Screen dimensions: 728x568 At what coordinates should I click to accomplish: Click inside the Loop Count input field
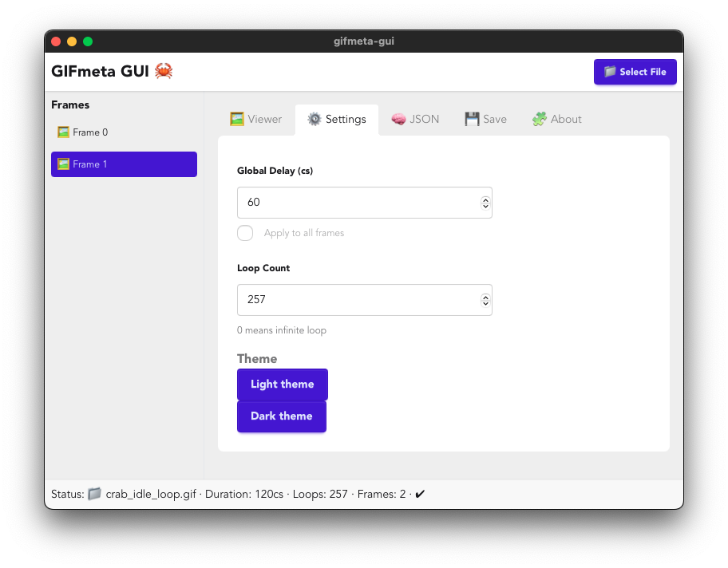pyautogui.click(x=359, y=299)
